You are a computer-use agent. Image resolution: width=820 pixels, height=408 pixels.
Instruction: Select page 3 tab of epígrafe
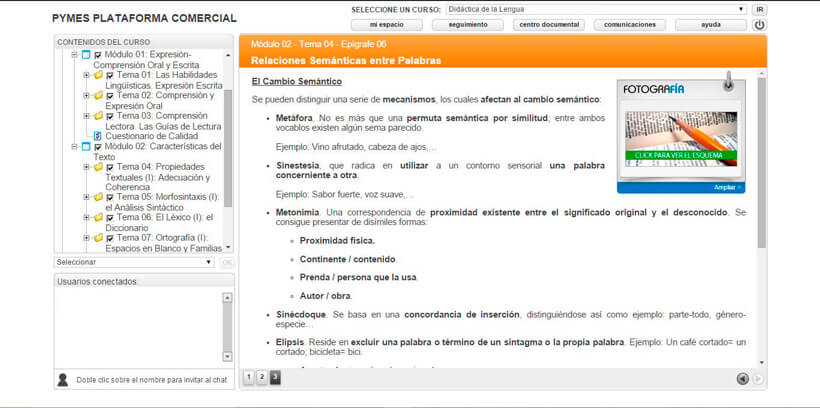[x=275, y=377]
